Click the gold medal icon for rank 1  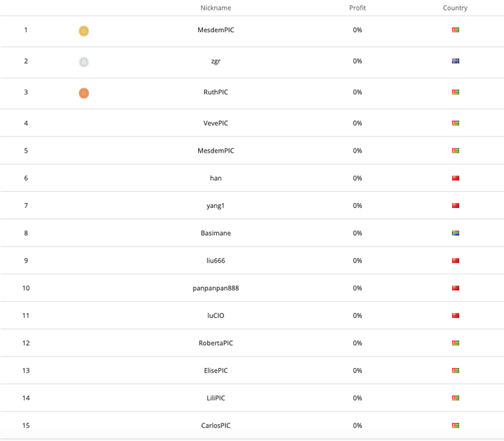[83, 31]
